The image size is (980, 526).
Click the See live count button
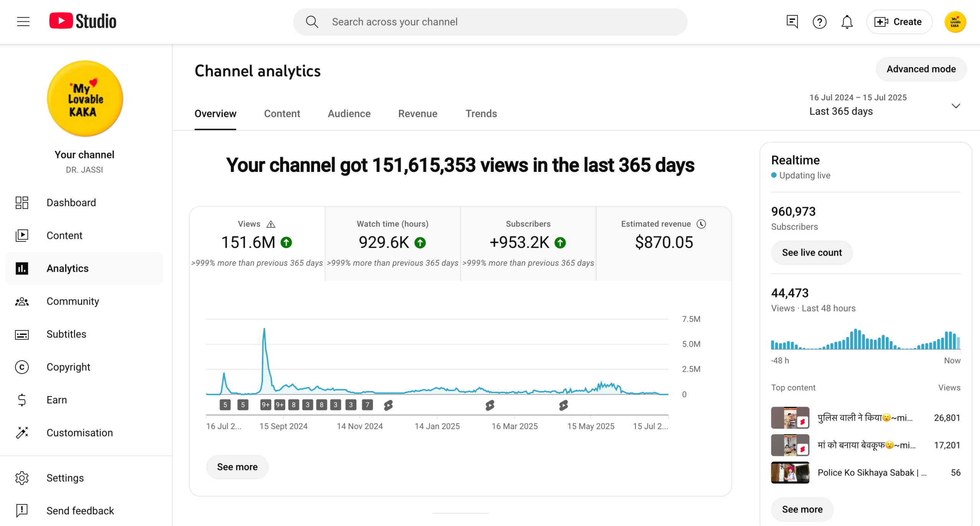pos(812,253)
